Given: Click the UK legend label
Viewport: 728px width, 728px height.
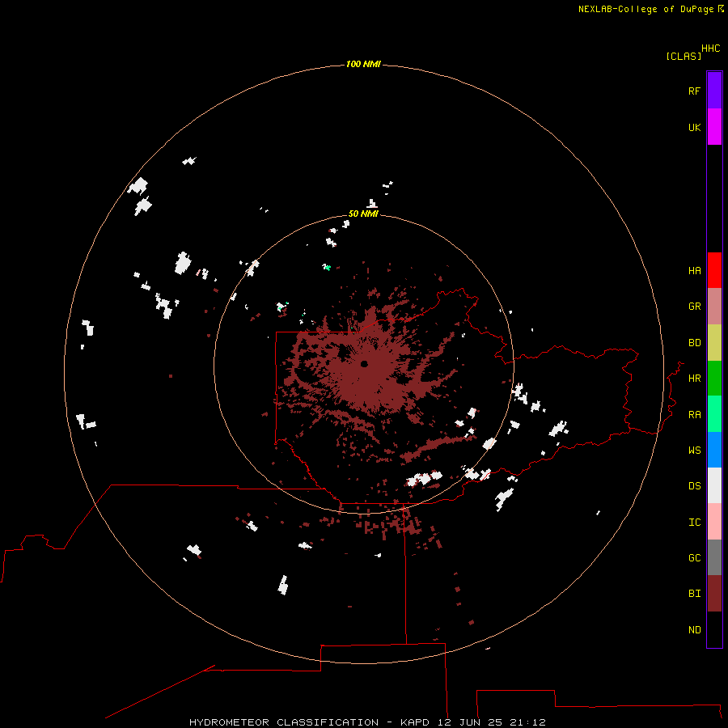Looking at the screenshot, I should [x=694, y=127].
